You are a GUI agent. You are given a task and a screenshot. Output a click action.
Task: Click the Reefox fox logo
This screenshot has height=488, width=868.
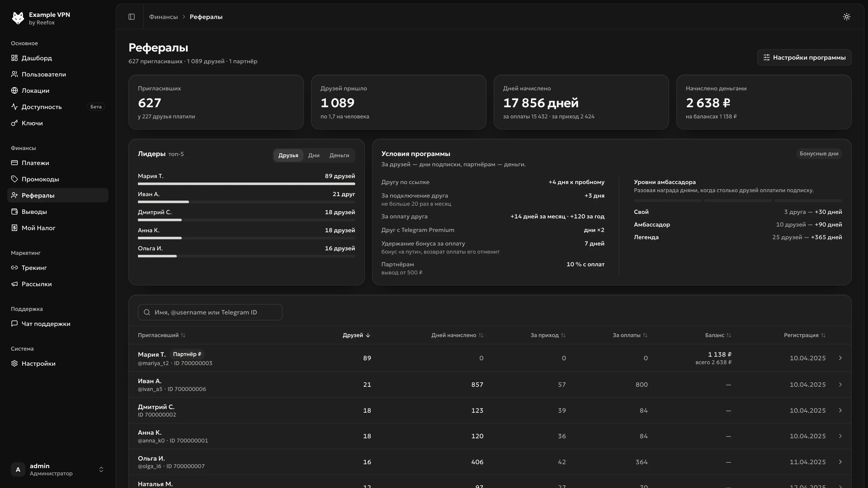click(x=18, y=18)
